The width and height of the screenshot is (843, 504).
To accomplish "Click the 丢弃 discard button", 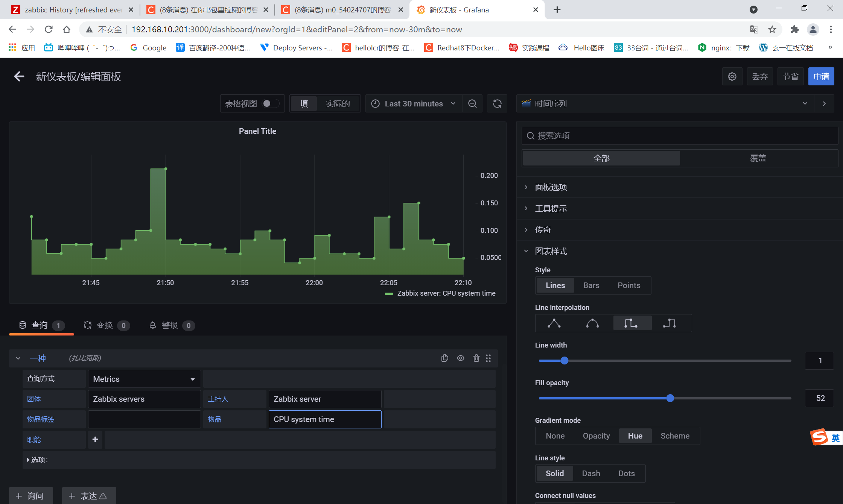I will 759,77.
